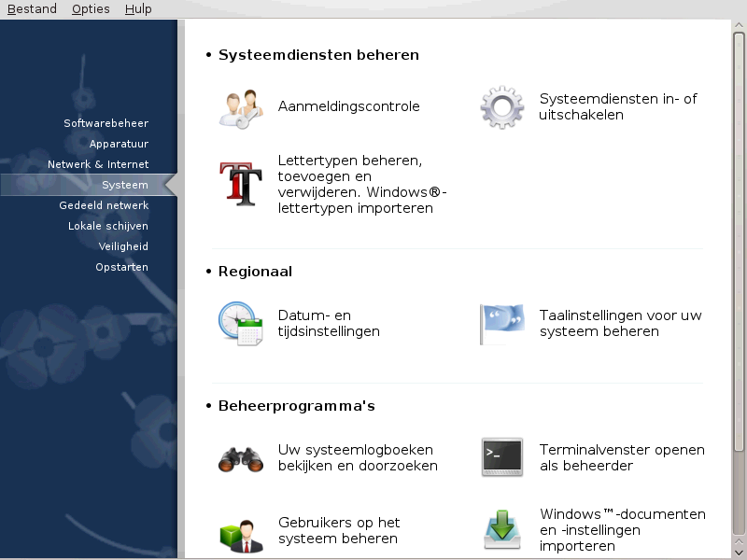The height and width of the screenshot is (560, 747).
Task: Go to Gedeeld netwerk category
Action: pos(104,205)
